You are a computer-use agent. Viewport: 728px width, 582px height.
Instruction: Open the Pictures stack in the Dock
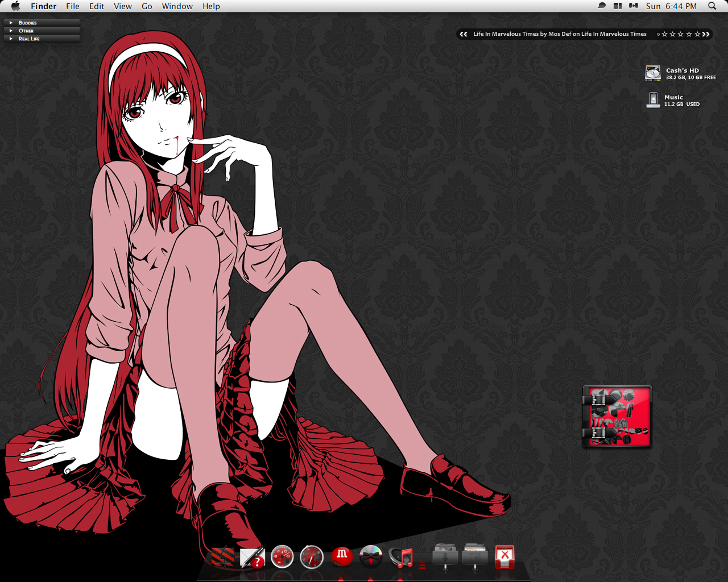point(475,556)
